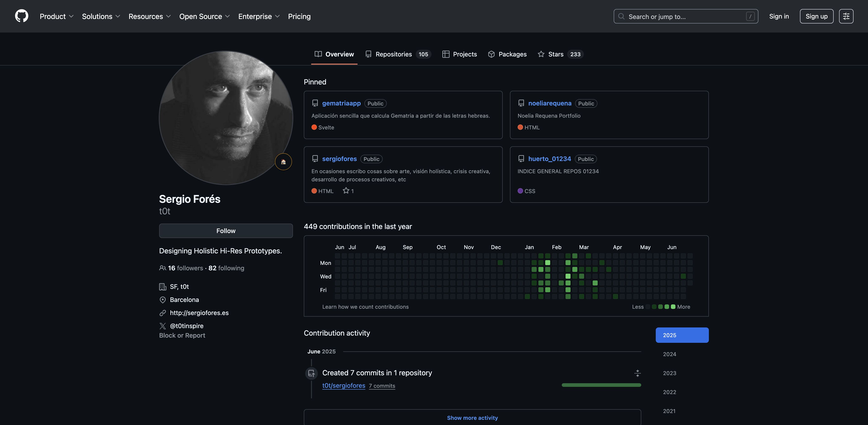Image resolution: width=868 pixels, height=425 pixels.
Task: Expand the Solutions menu
Action: 101,16
